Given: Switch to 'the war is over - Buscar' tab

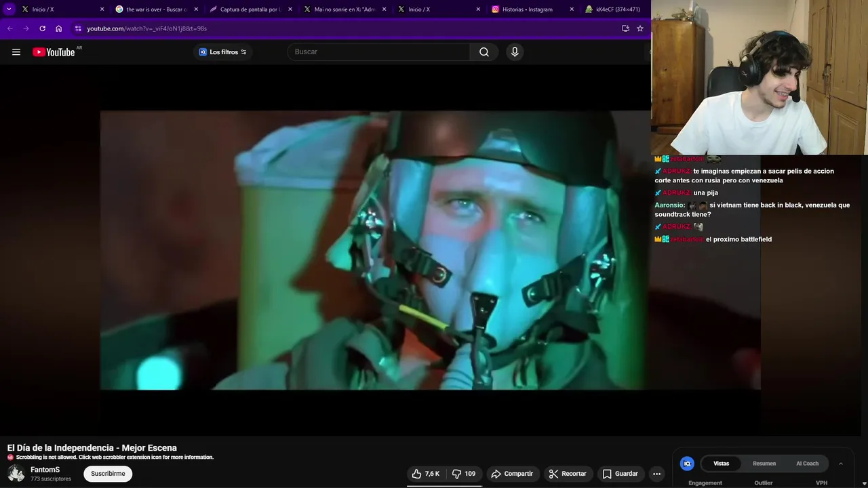Looking at the screenshot, I should click(x=157, y=9).
